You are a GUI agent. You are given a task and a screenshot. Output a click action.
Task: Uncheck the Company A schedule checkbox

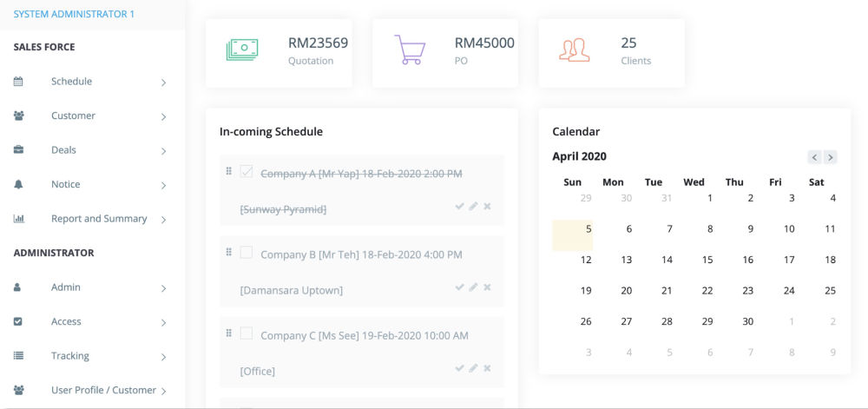pyautogui.click(x=247, y=172)
